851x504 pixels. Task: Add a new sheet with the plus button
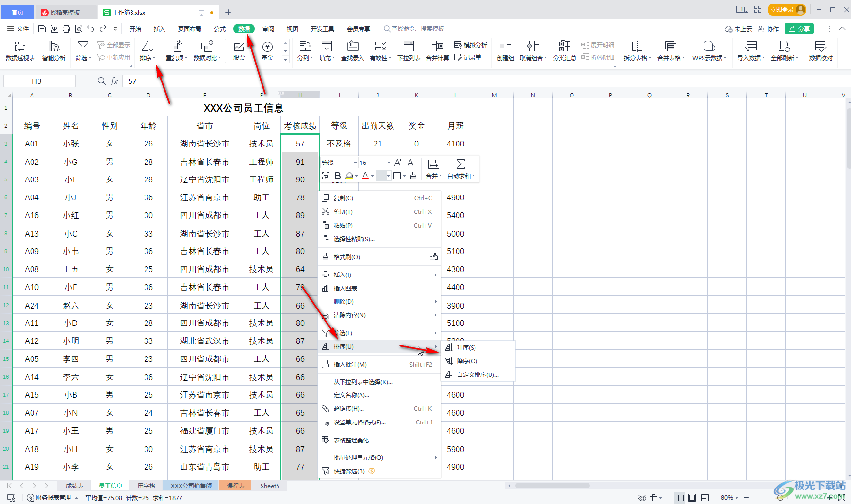tap(293, 486)
